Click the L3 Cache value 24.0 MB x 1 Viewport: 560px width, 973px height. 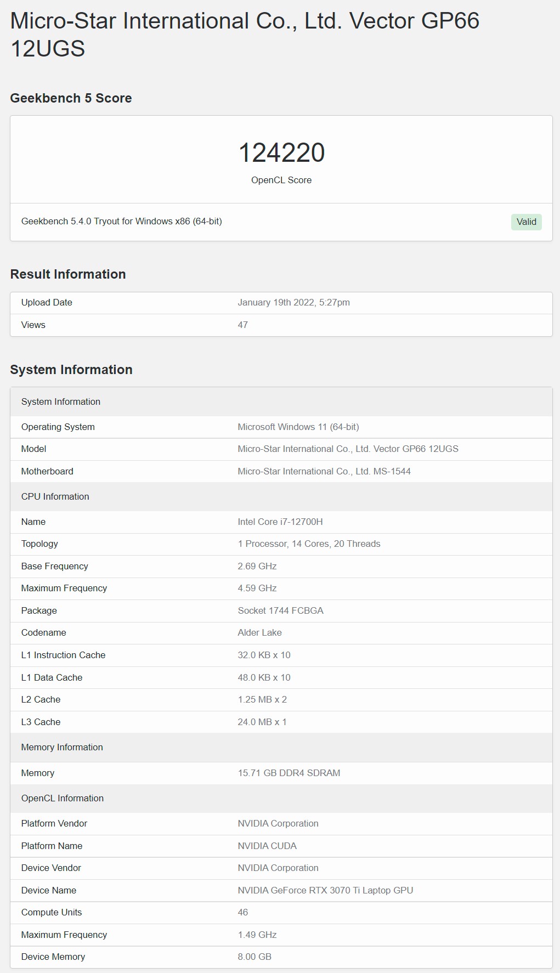pyautogui.click(x=262, y=722)
